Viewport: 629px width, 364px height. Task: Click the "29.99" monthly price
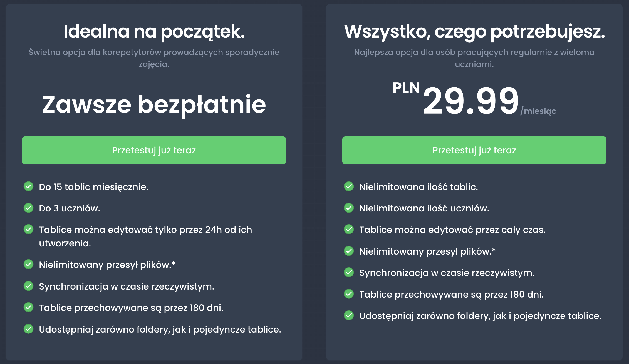(470, 101)
